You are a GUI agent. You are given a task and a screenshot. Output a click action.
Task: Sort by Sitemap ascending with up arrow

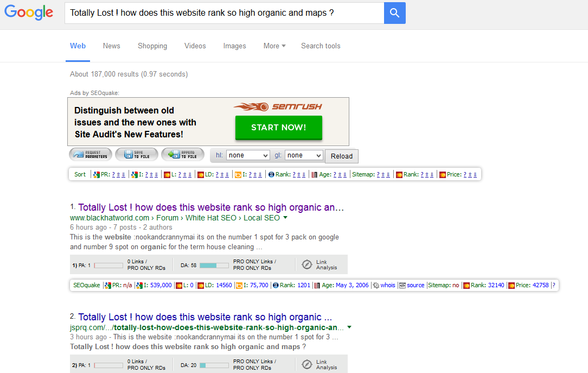(383, 174)
